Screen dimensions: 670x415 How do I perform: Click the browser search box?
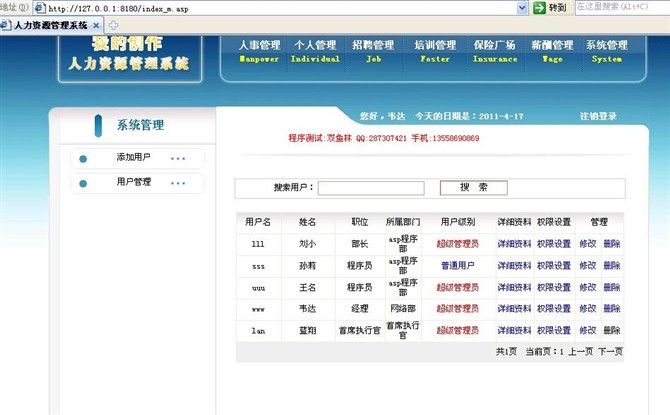click(x=620, y=7)
